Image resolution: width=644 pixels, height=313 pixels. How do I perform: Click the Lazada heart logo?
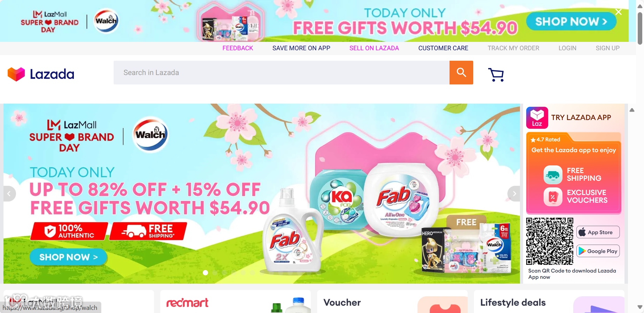[16, 74]
